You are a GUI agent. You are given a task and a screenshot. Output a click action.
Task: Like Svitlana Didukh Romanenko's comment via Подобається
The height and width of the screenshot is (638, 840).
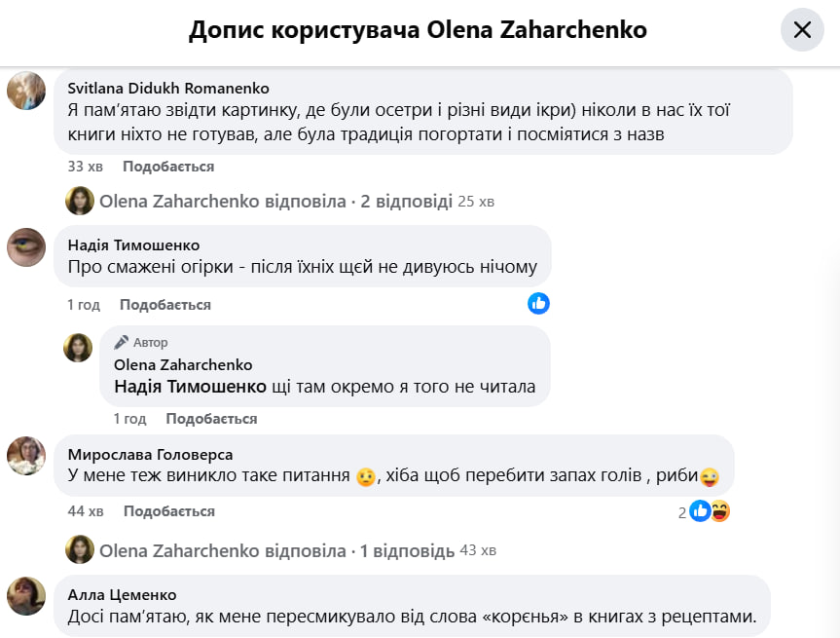pos(168,167)
